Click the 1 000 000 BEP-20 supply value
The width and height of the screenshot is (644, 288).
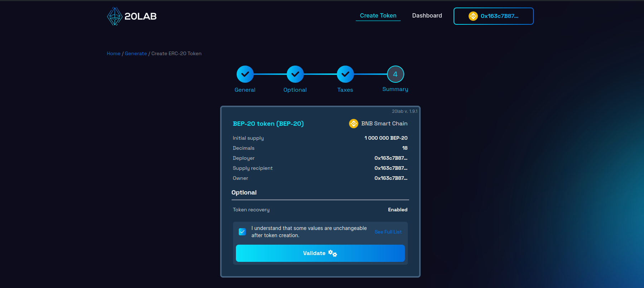[x=386, y=138]
